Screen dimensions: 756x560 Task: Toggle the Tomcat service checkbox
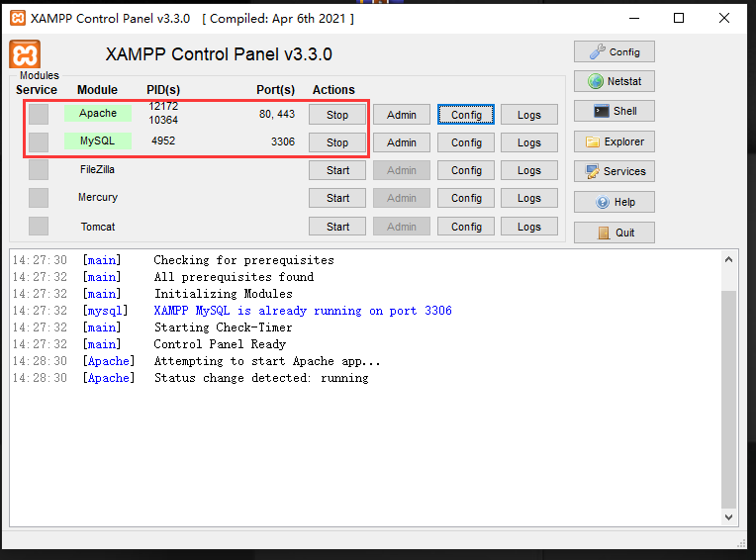tap(39, 226)
